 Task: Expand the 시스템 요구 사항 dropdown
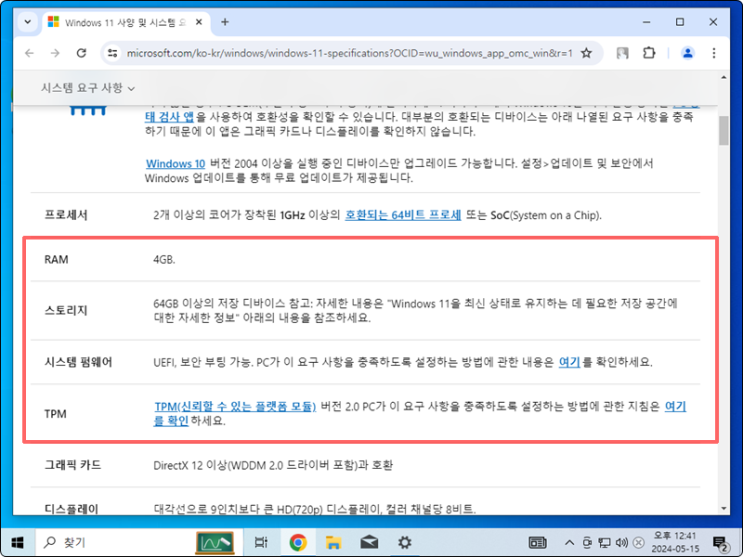tap(88, 88)
